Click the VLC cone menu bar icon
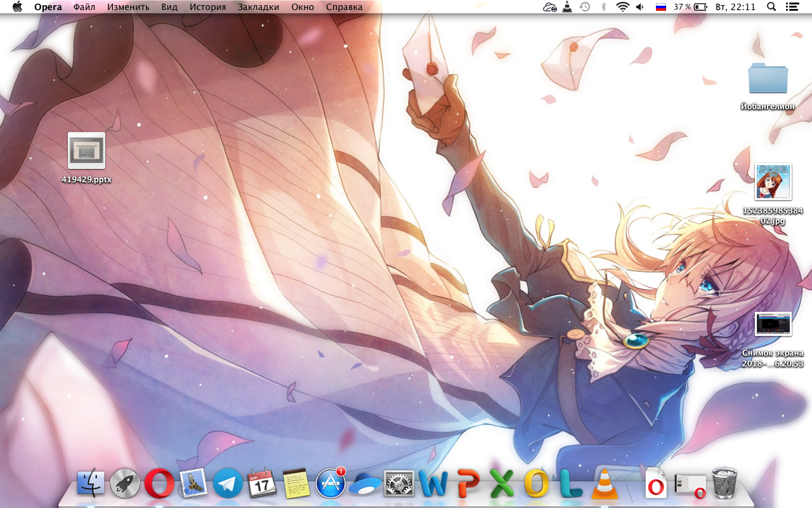Image resolution: width=812 pixels, height=508 pixels. click(567, 7)
